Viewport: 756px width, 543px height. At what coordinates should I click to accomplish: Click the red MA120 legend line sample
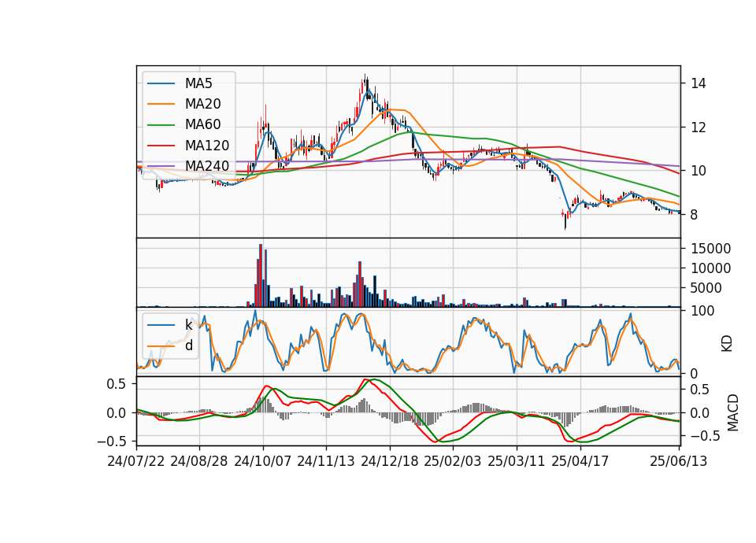tap(161, 146)
